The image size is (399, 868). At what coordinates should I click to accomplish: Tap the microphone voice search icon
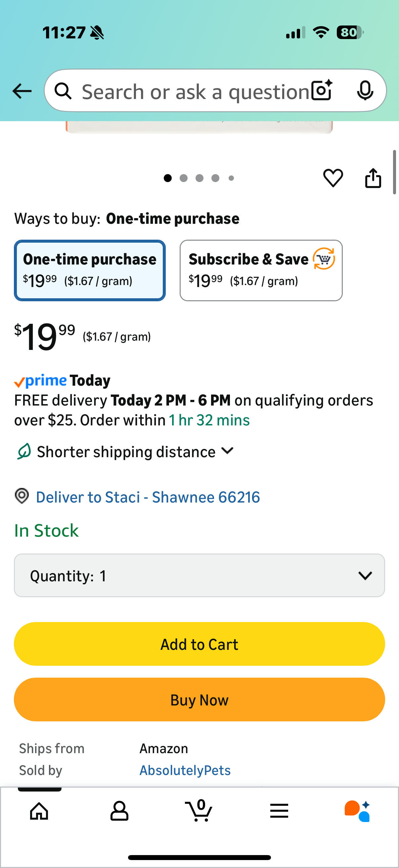click(x=365, y=91)
